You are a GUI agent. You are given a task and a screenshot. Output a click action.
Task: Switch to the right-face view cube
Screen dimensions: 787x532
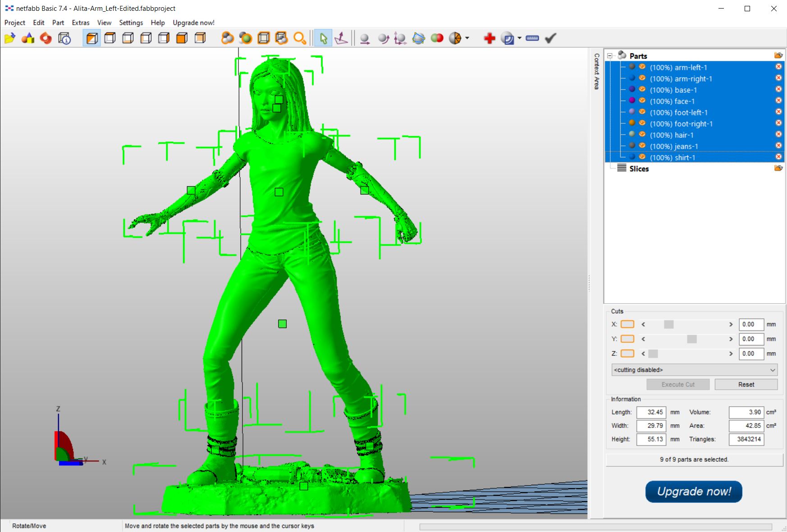click(164, 38)
